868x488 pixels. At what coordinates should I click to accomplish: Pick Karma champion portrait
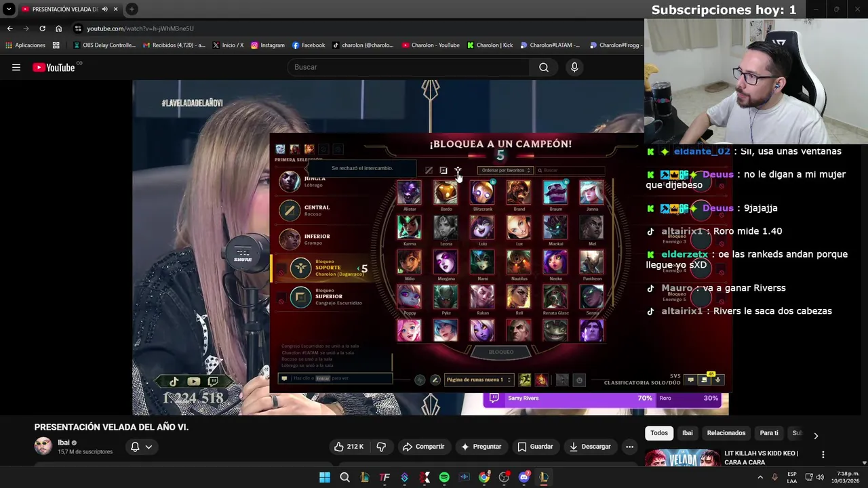[409, 228]
